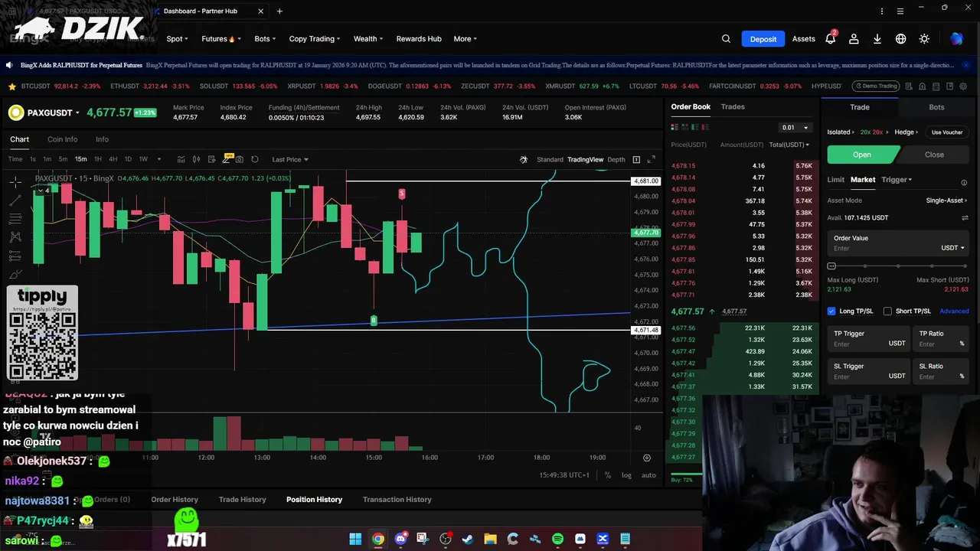Select the Close position toggle

934,155
